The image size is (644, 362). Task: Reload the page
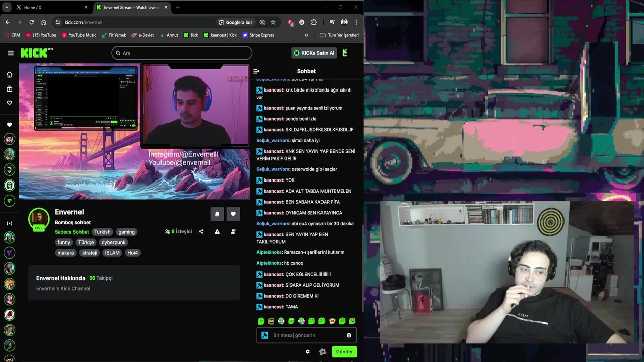click(31, 22)
